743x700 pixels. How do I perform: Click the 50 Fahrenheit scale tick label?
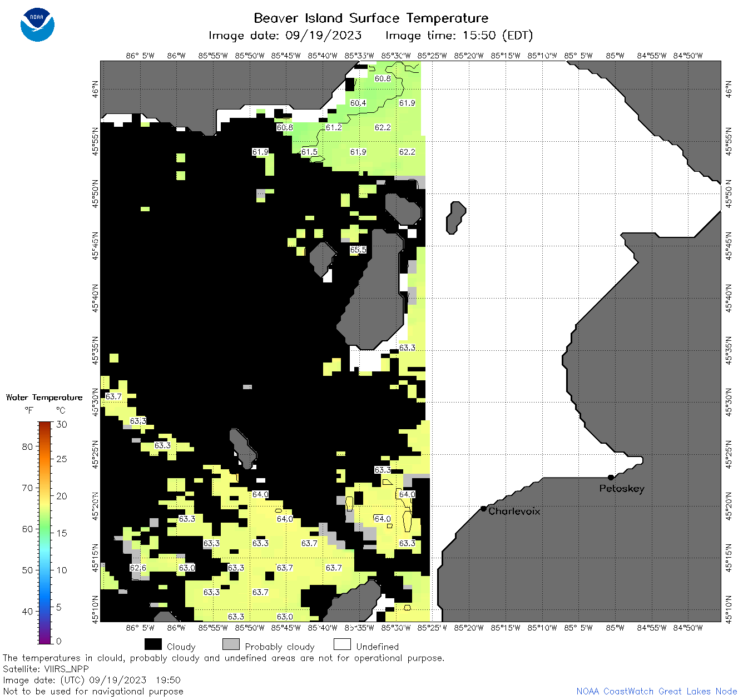27,570
